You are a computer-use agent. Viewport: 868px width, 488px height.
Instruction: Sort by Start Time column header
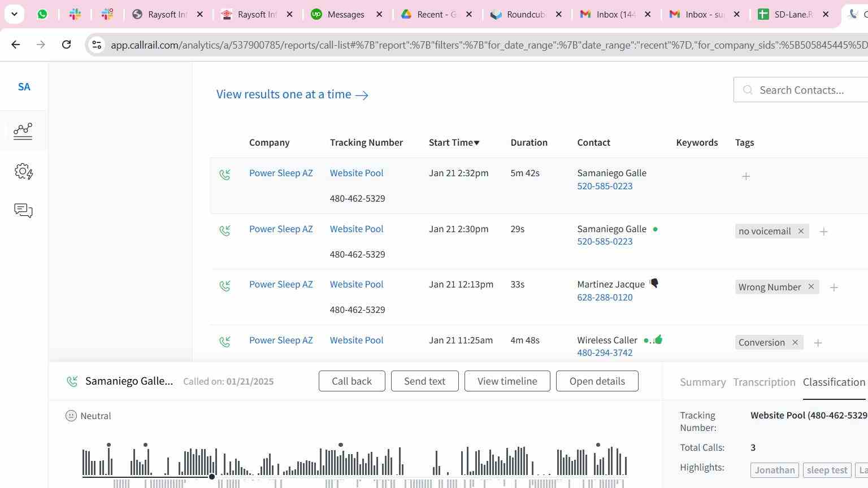(454, 142)
